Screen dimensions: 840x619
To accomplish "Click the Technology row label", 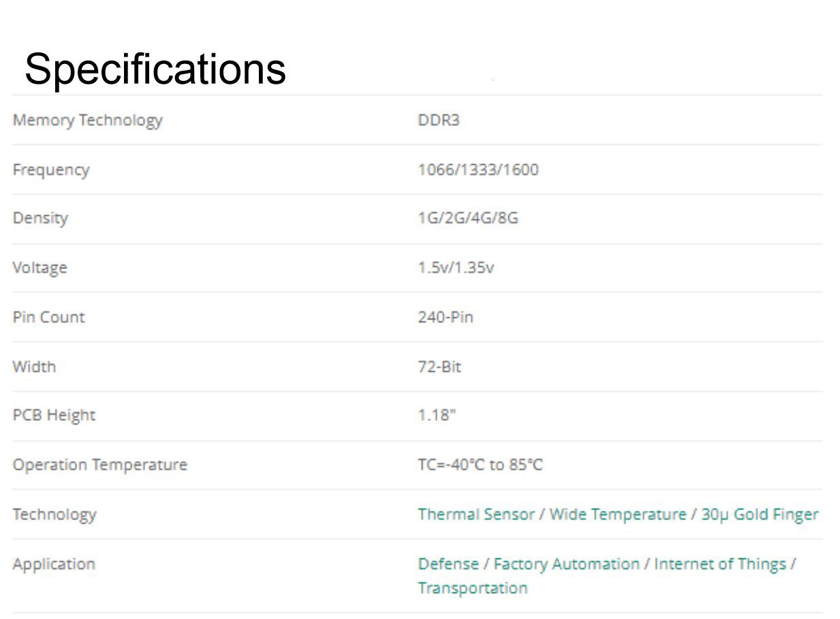I will pyautogui.click(x=55, y=515).
